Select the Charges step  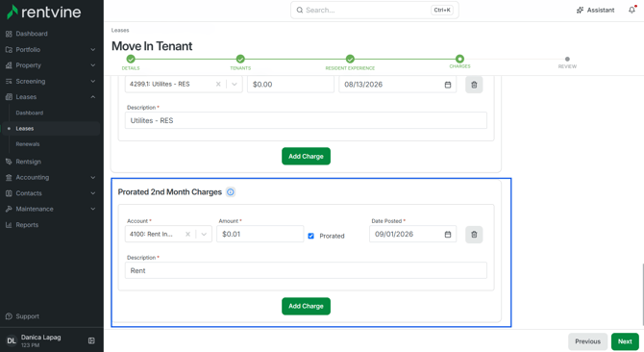459,59
